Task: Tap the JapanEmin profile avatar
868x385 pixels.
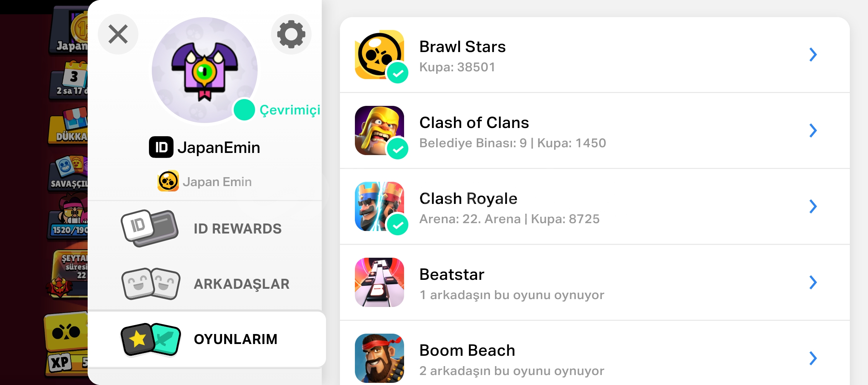Action: (x=205, y=70)
